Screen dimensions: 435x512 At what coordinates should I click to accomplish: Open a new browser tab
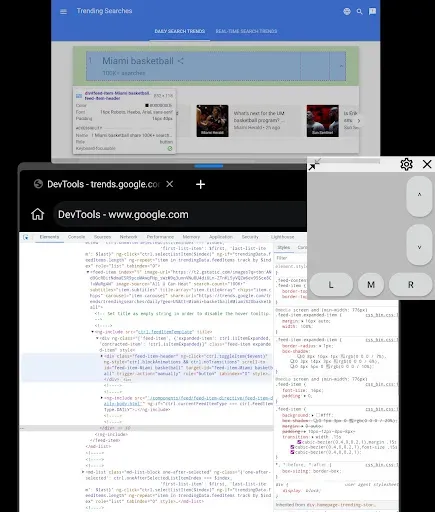[x=200, y=184]
